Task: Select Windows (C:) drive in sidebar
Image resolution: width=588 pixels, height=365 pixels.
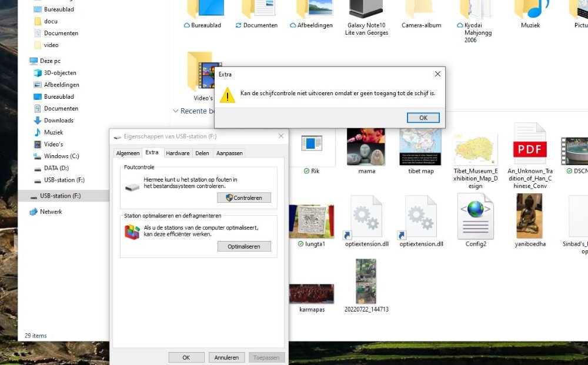Action: tap(61, 156)
